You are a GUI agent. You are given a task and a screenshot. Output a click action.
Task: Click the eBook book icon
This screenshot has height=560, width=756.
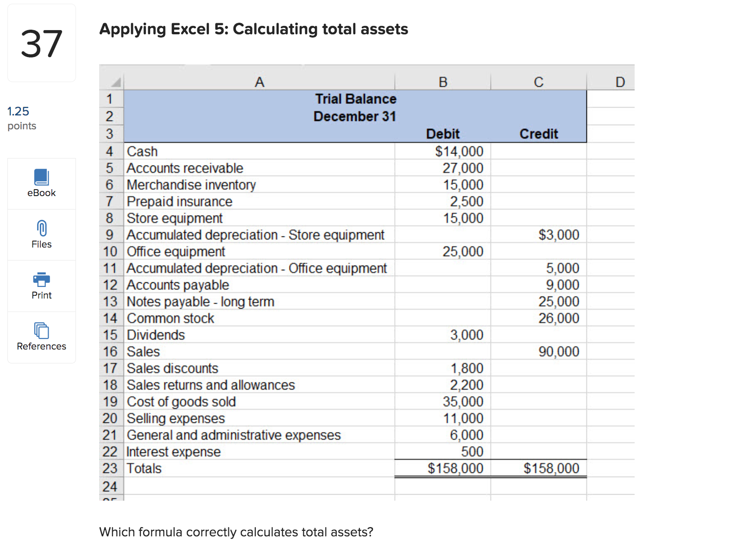point(41,176)
